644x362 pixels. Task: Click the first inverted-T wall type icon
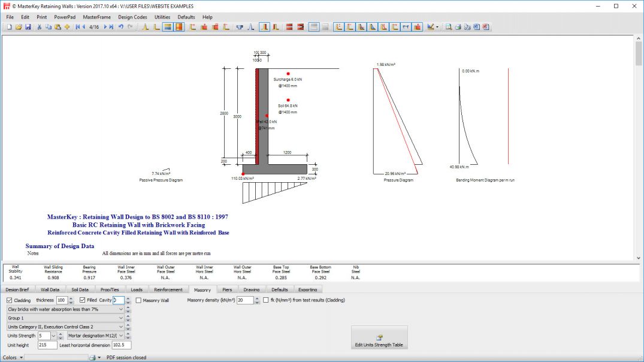(x=145, y=27)
